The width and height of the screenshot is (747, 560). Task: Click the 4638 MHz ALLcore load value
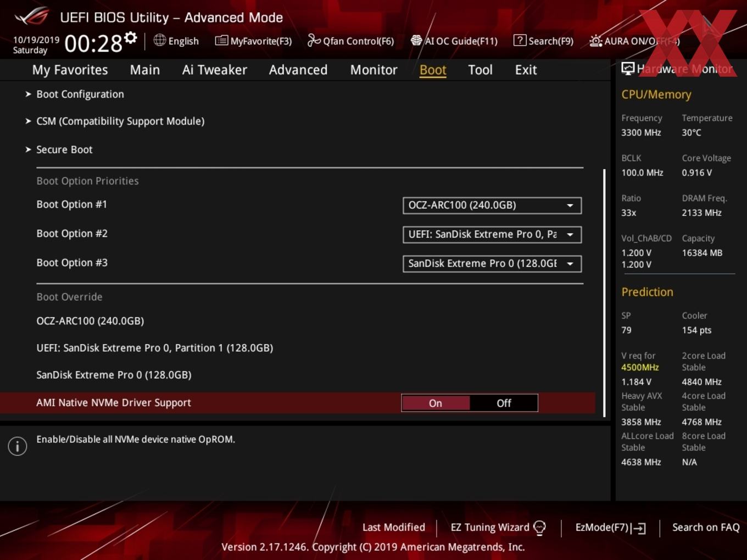[641, 462]
